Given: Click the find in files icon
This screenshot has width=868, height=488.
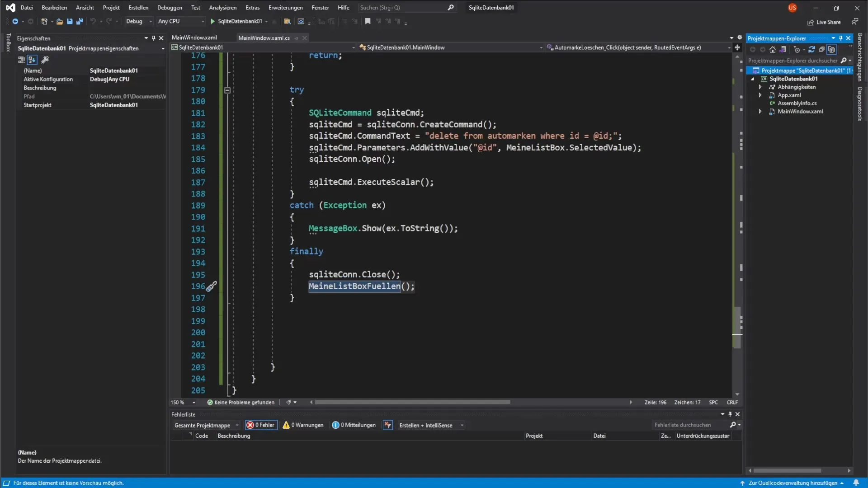Looking at the screenshot, I should (x=287, y=21).
